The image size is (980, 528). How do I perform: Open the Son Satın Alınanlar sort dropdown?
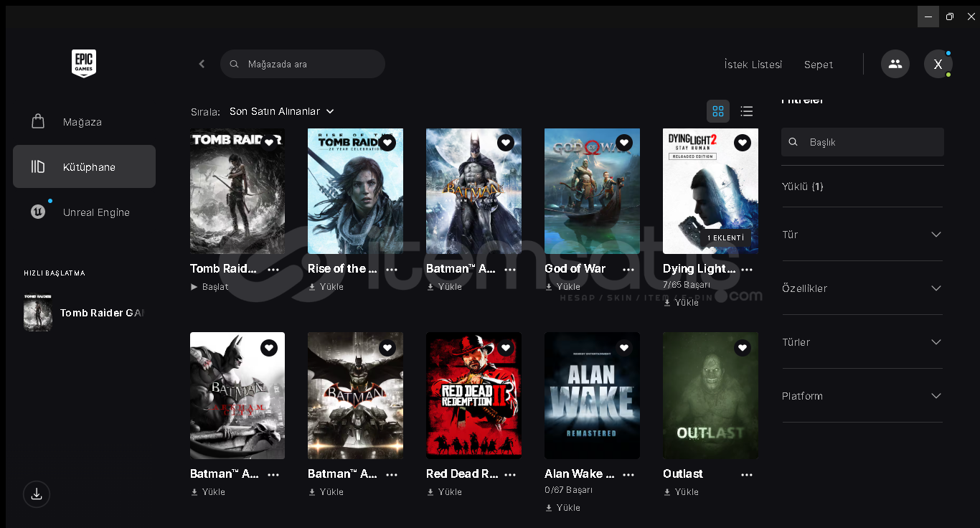(282, 111)
